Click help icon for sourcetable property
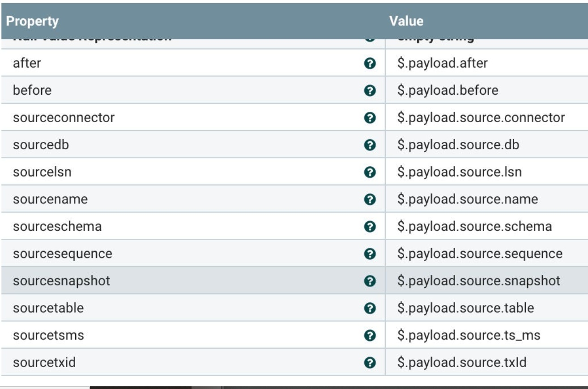The image size is (588, 389). coord(370,309)
